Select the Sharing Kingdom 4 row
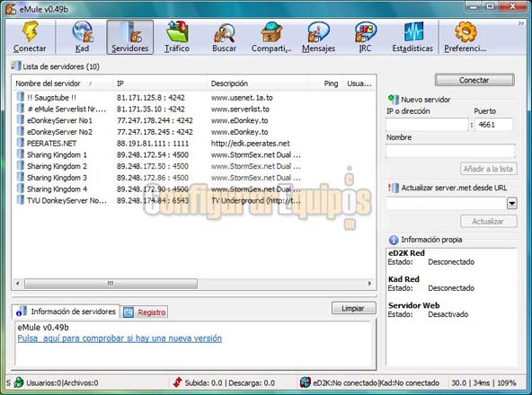Image resolution: width=532 pixels, height=395 pixels. click(193, 189)
